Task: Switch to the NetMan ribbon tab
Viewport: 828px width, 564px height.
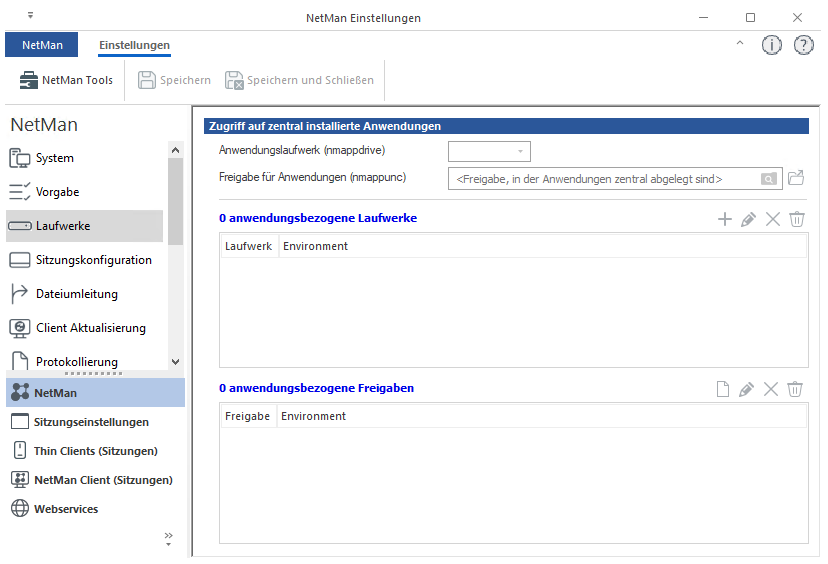Action: [41, 45]
